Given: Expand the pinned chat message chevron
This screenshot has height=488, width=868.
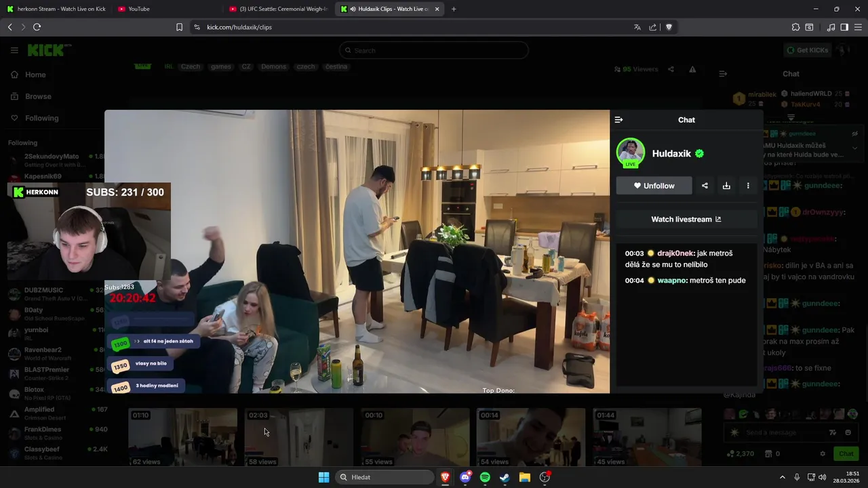Looking at the screenshot, I should (x=855, y=148).
